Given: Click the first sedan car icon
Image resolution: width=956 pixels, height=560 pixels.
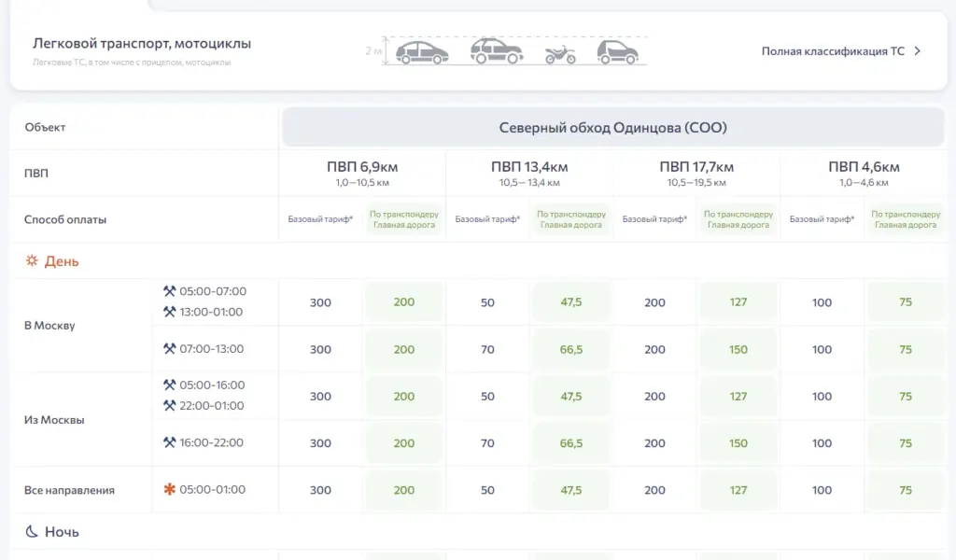Looking at the screenshot, I should 422,53.
